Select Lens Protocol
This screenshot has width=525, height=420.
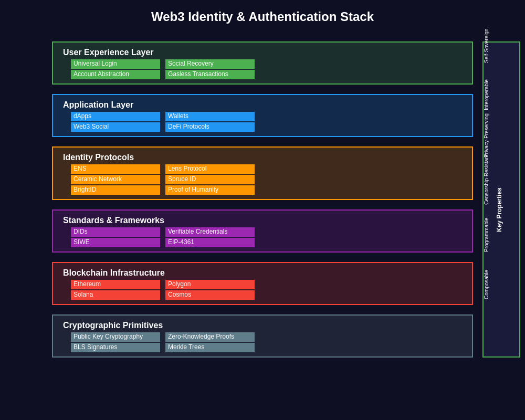210,169
